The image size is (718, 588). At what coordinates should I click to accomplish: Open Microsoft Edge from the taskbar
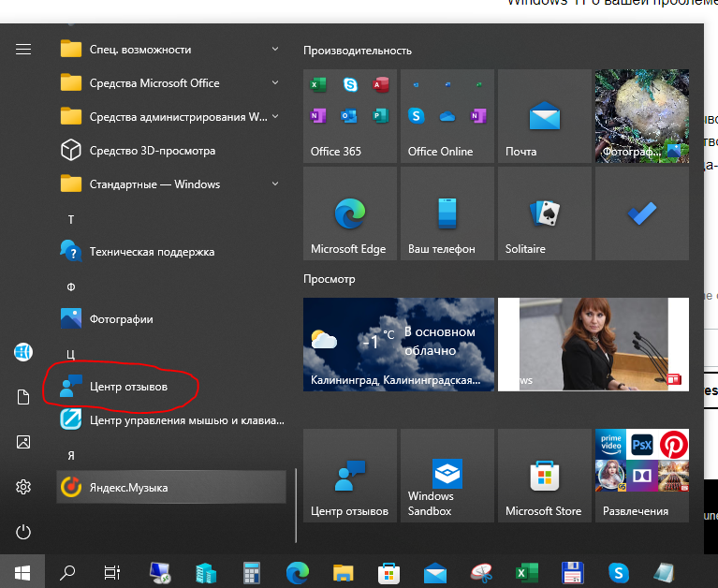click(297, 572)
